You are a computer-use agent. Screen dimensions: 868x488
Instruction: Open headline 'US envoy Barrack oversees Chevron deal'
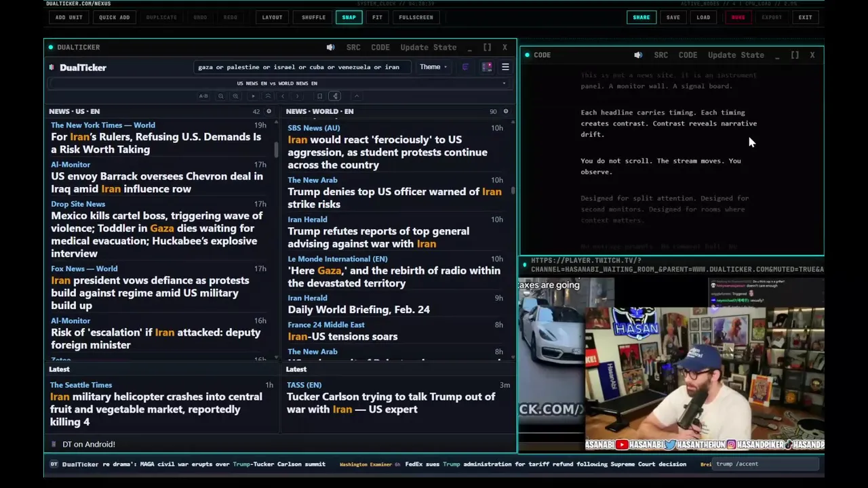point(157,182)
